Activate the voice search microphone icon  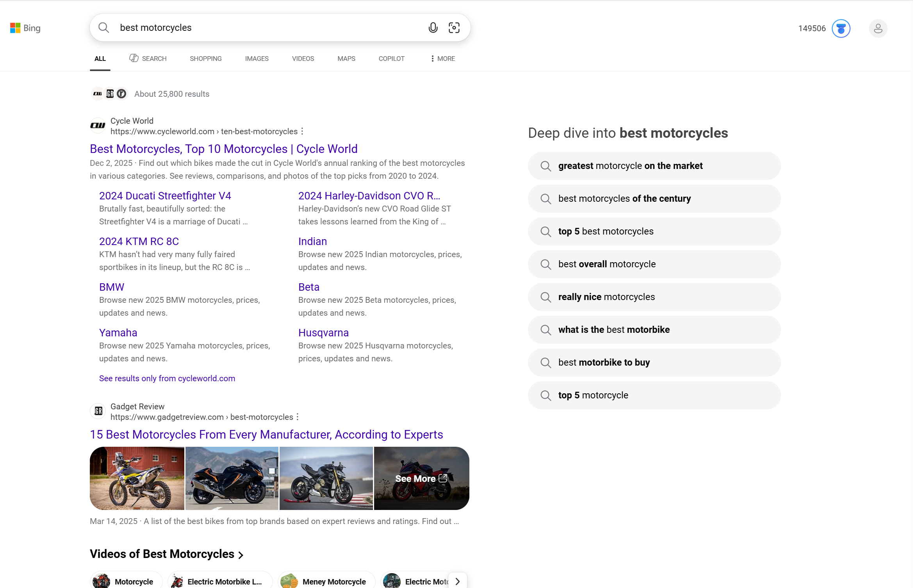[432, 28]
